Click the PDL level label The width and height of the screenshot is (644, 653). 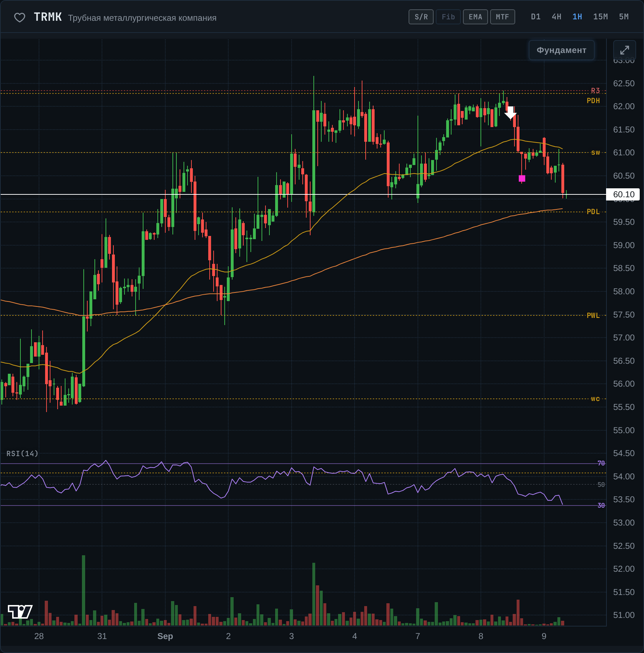pos(593,212)
